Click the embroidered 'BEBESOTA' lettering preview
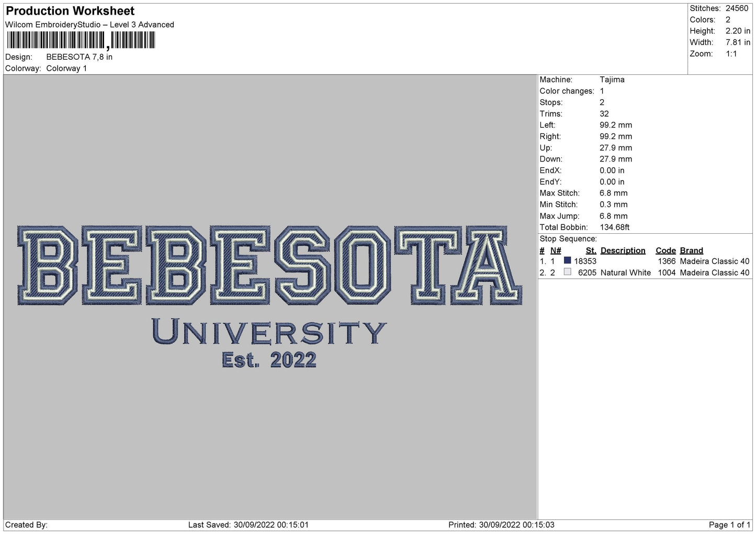Screen dimensions: 756x534 click(x=269, y=265)
